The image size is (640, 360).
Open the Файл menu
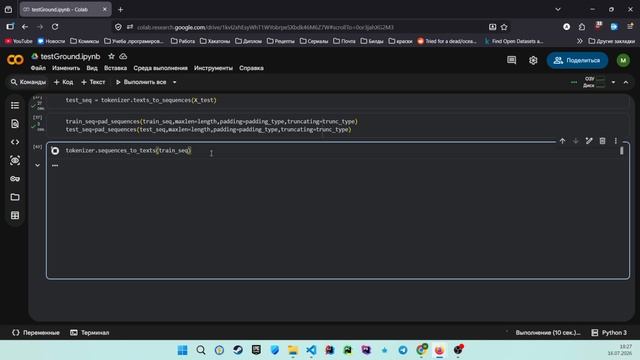(38, 68)
